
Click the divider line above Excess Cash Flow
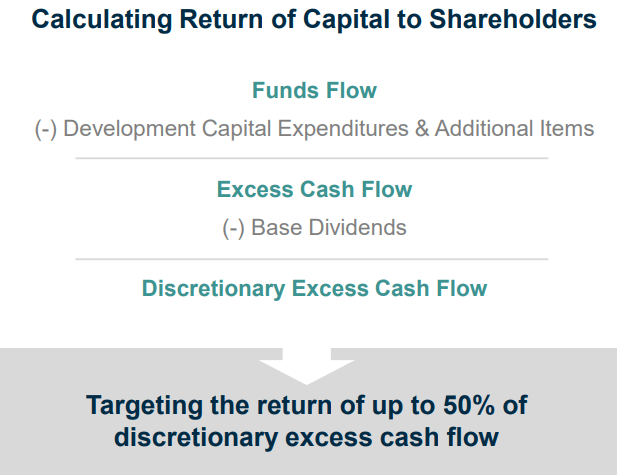(312, 158)
